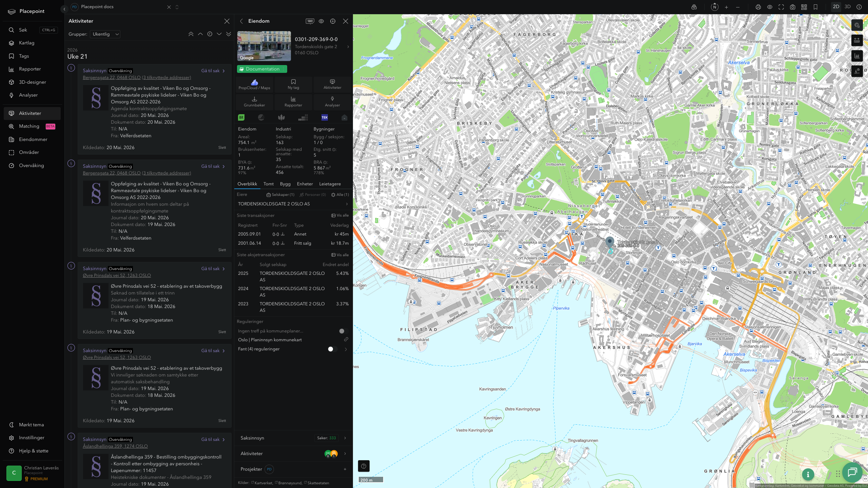Go back with Eiendom panel arrow
The width and height of the screenshot is (868, 488).
pyautogui.click(x=241, y=21)
